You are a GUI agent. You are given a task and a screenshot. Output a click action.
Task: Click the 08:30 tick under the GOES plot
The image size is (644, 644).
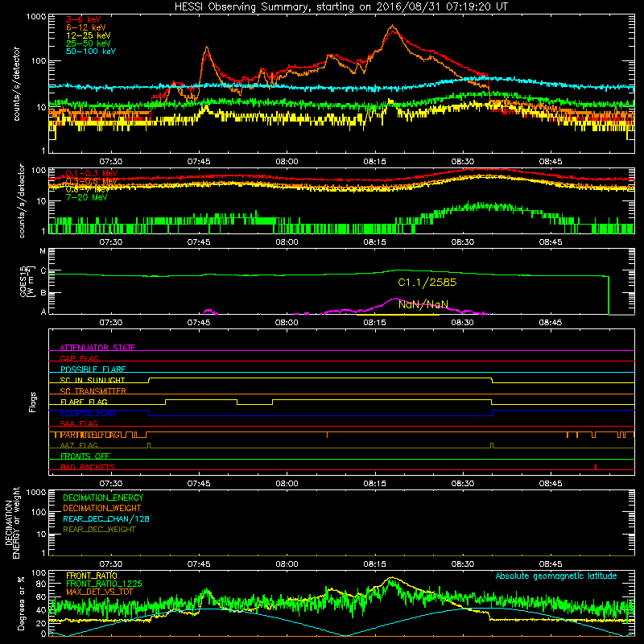pyautogui.click(x=462, y=323)
